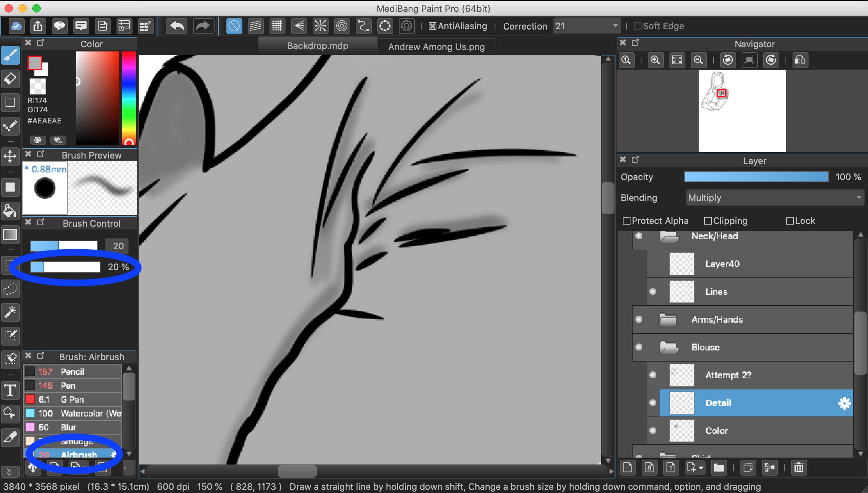Viewport: 868px width, 493px height.
Task: Open snap settings gear icon
Action: tap(407, 26)
